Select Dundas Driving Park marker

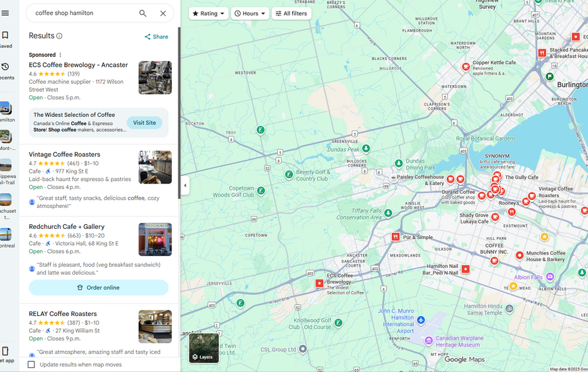[399, 163]
